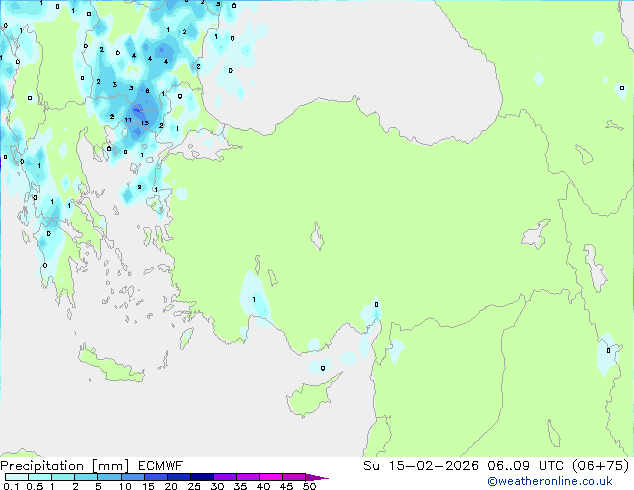This screenshot has width=634, height=490.
Task: Click the '35' legend scale label
Action: tap(240, 486)
